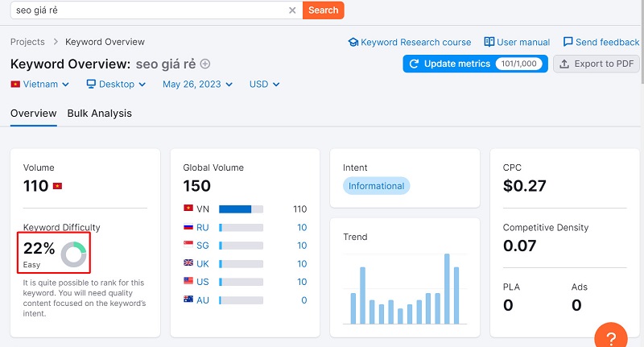Click the Vietnam flag beside Volume 110
Screen dimensions: 644x347
[x=57, y=187]
